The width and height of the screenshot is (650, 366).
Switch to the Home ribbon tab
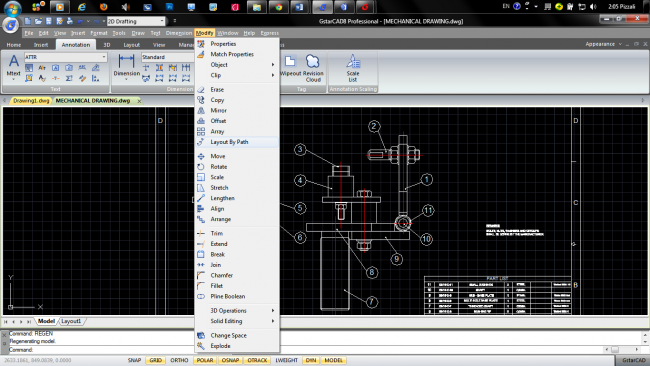(14, 45)
